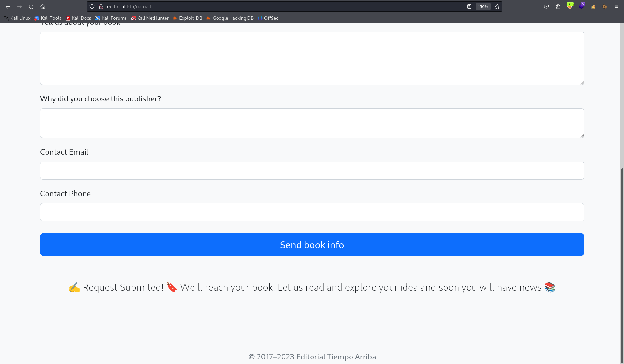
Task: Open the tracking protection shield icon
Action: point(92,6)
